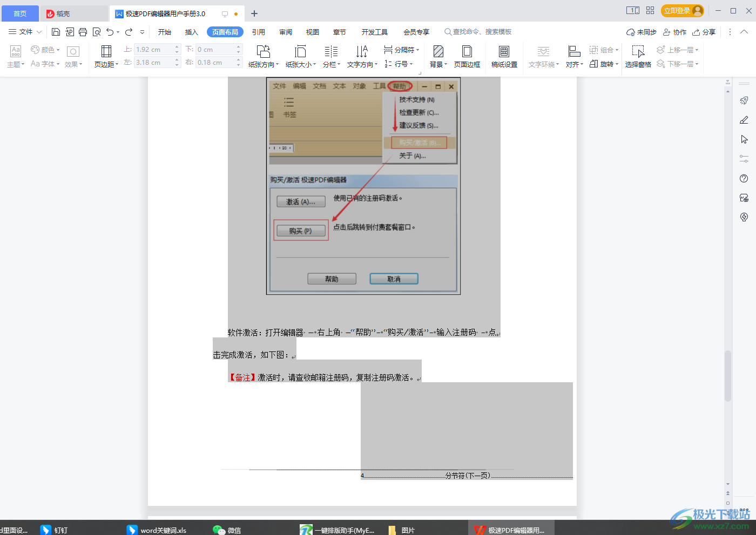Click the help question mark icon in the right sidebar
756x535 pixels.
tap(744, 178)
